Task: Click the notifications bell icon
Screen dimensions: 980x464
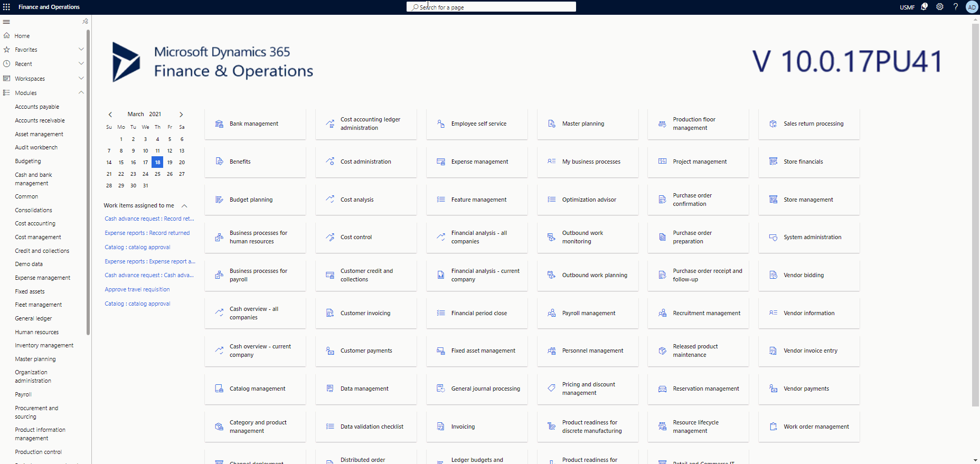Action: pyautogui.click(x=924, y=7)
